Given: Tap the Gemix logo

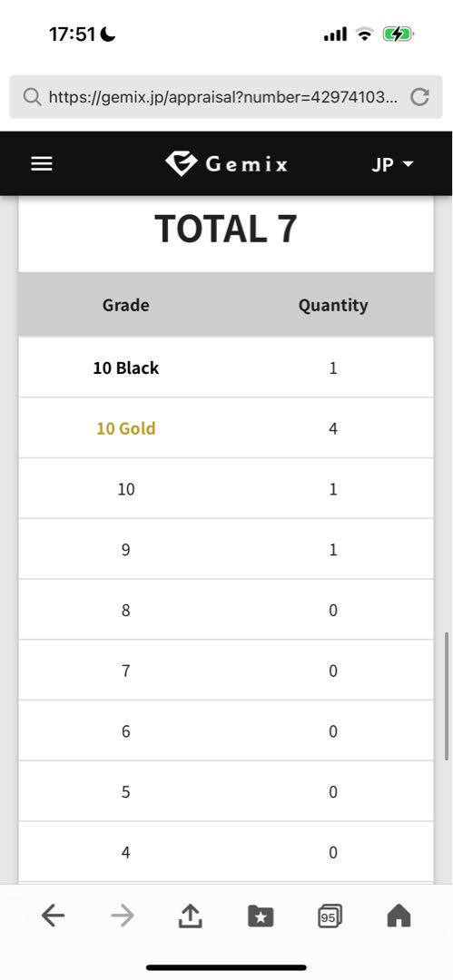Looking at the screenshot, I should (227, 163).
